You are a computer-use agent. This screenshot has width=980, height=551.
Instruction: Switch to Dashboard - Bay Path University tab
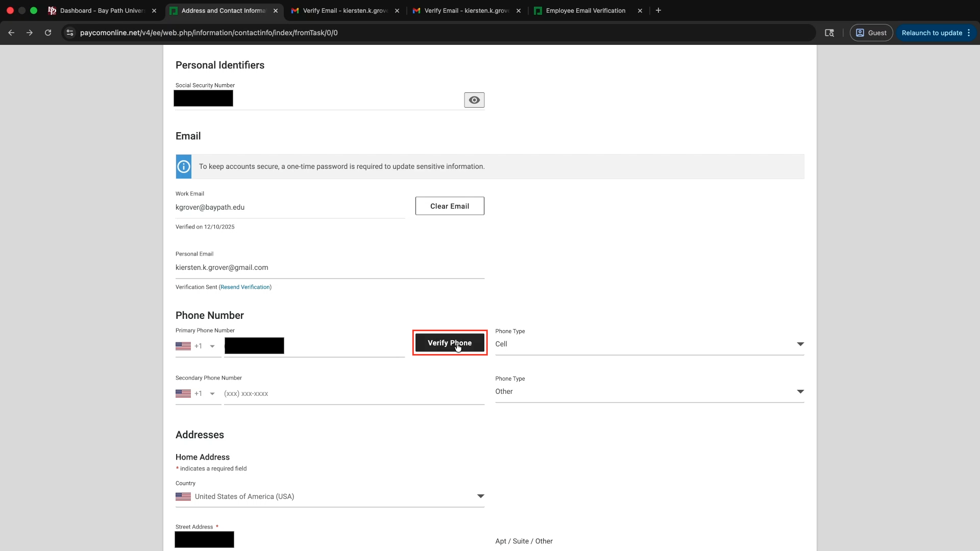tap(102, 10)
